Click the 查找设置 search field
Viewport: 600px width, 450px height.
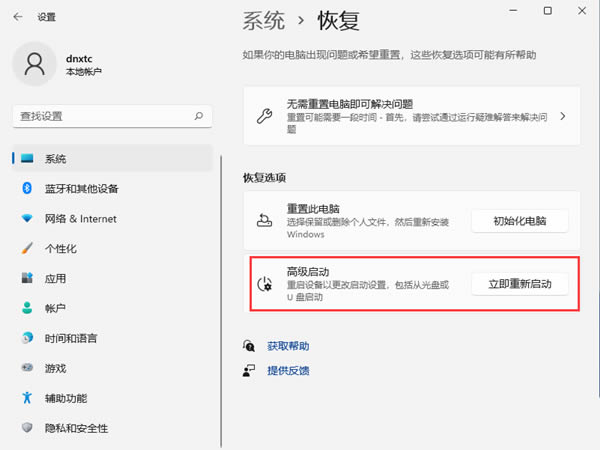[105, 116]
